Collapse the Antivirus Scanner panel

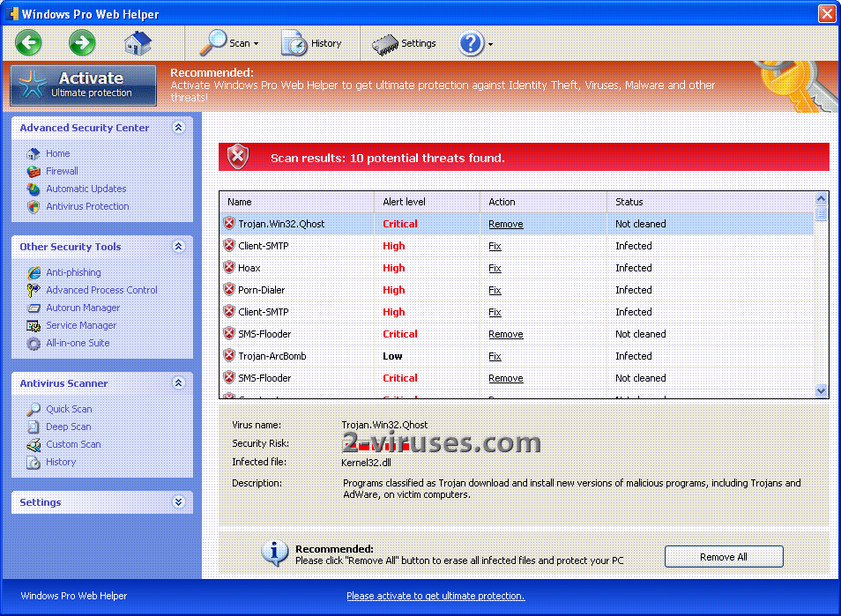(x=179, y=383)
